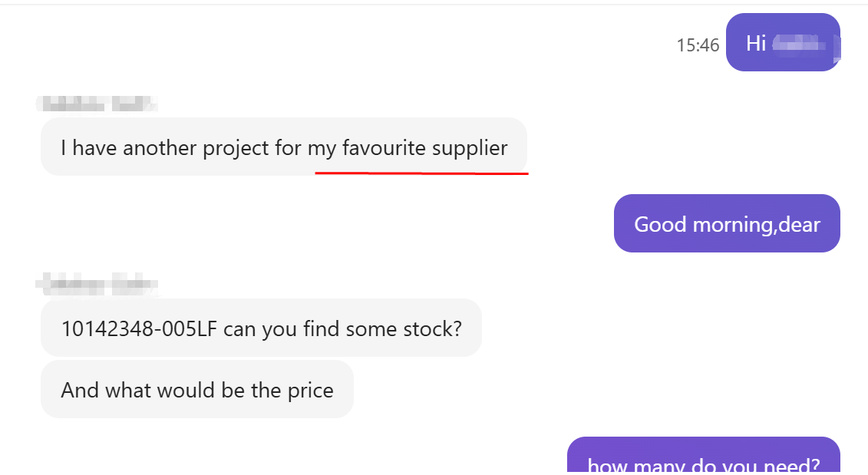Click the "I have another project" message bubble
The width and height of the screenshot is (868, 475).
[x=283, y=147]
